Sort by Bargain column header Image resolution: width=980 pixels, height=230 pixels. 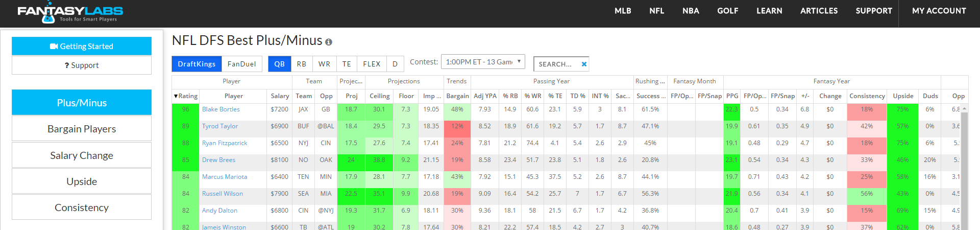pos(457,96)
